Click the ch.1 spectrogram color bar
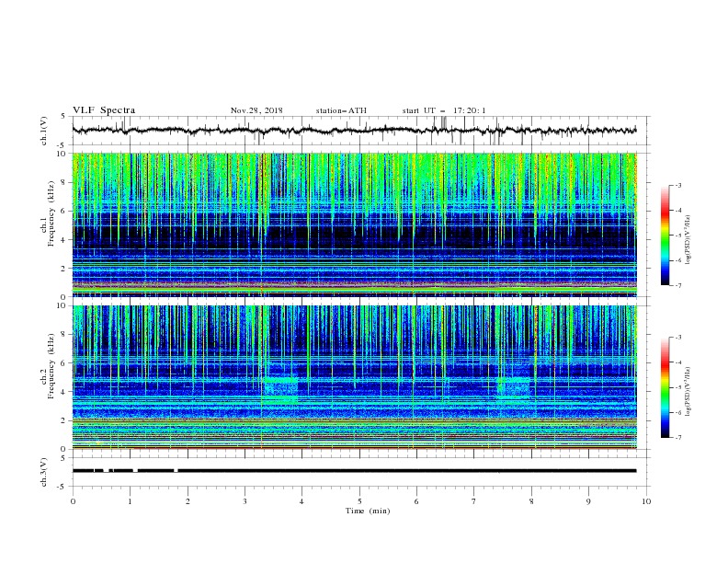Image resolution: width=728 pixels, height=563 pixels. (x=665, y=236)
